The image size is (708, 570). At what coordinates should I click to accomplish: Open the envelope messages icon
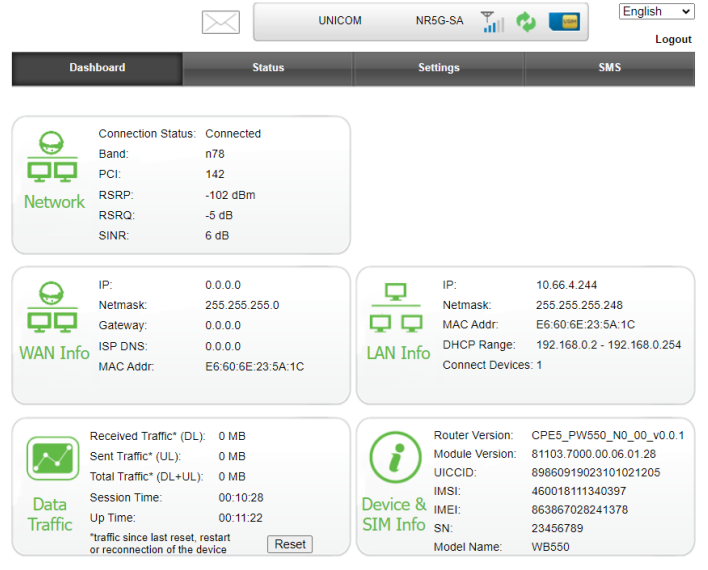coord(220,22)
